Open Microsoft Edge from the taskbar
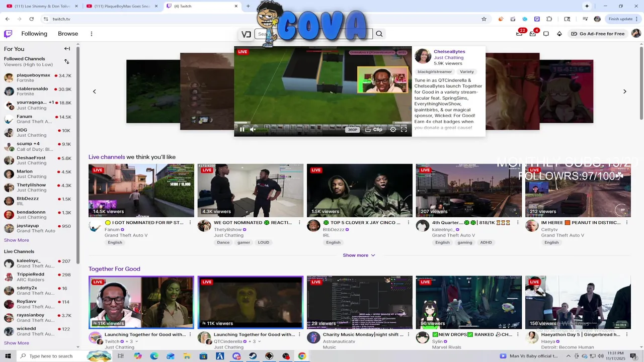This screenshot has width=644, height=362. click(154, 356)
